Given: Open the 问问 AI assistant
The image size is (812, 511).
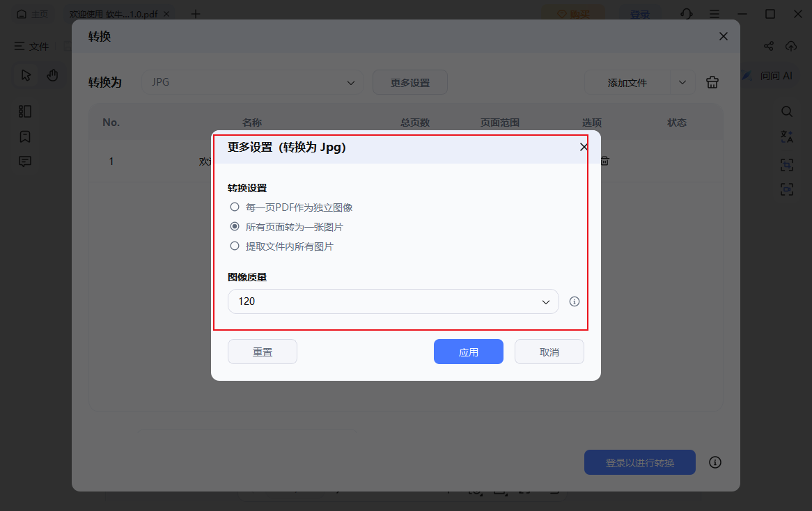Looking at the screenshot, I should pyautogui.click(x=767, y=76).
